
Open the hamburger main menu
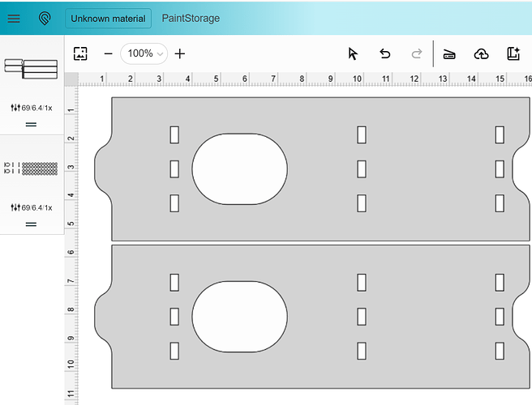(14, 19)
